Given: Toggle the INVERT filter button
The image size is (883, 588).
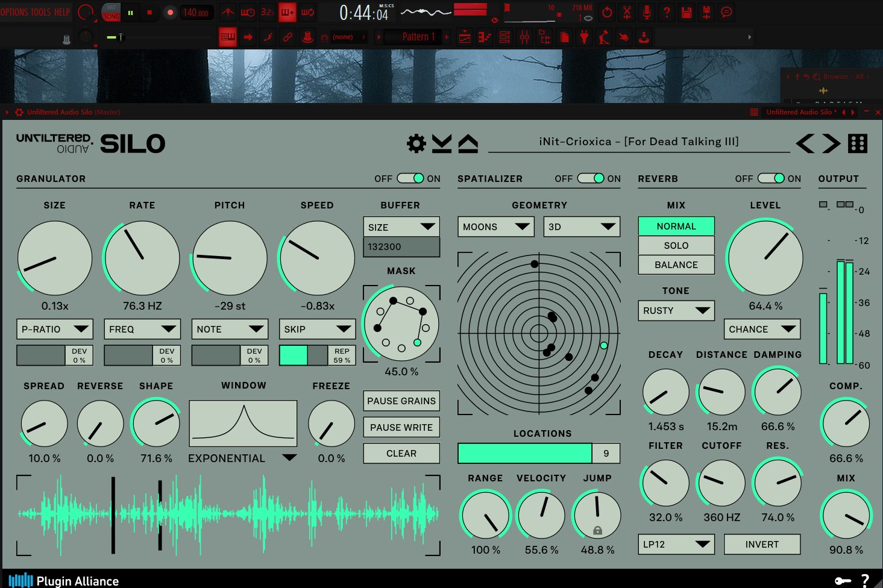Looking at the screenshot, I should coord(762,544).
